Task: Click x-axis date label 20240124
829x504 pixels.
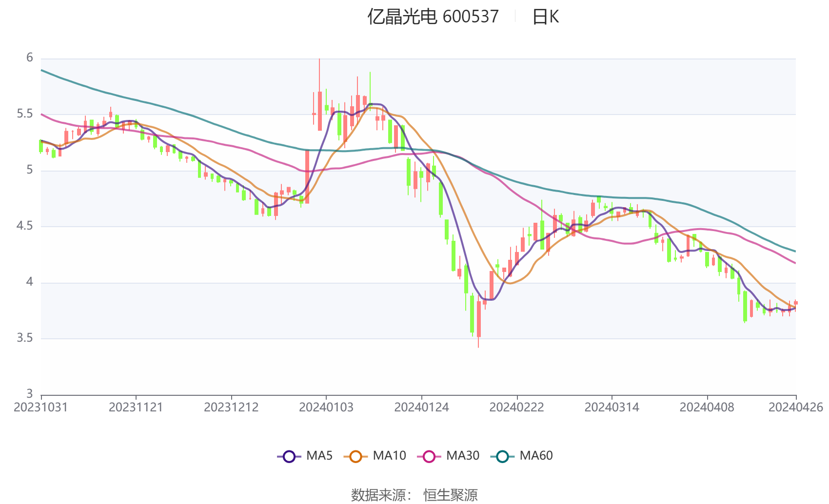Action: pyautogui.click(x=421, y=407)
